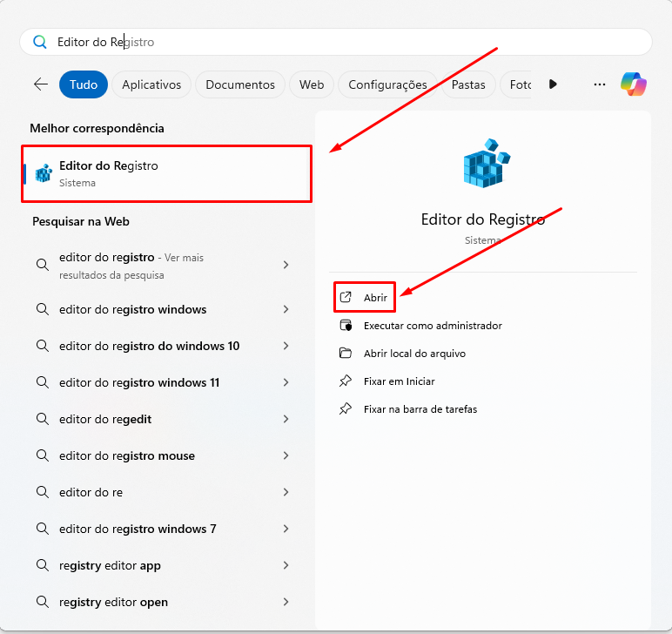This screenshot has height=634, width=672.
Task: Click the Editor do Registro title in details pane
Action: click(482, 219)
